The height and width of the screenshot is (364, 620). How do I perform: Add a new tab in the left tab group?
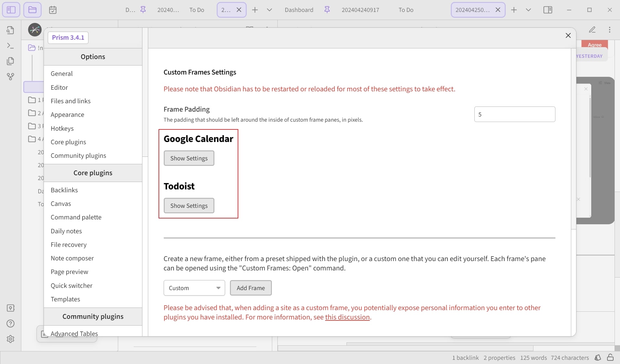click(255, 10)
